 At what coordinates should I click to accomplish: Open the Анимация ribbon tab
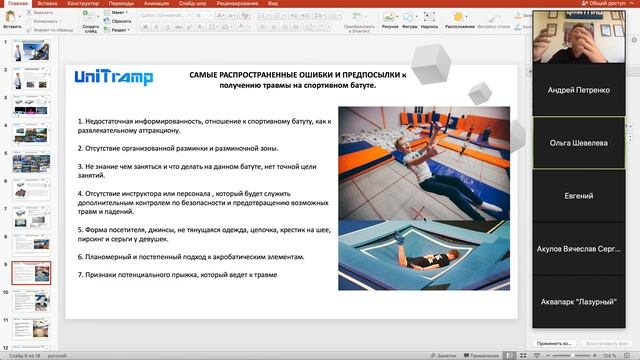point(156,3)
